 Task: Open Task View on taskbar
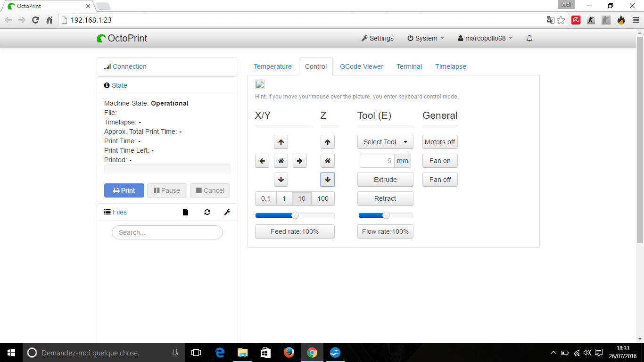(x=196, y=353)
